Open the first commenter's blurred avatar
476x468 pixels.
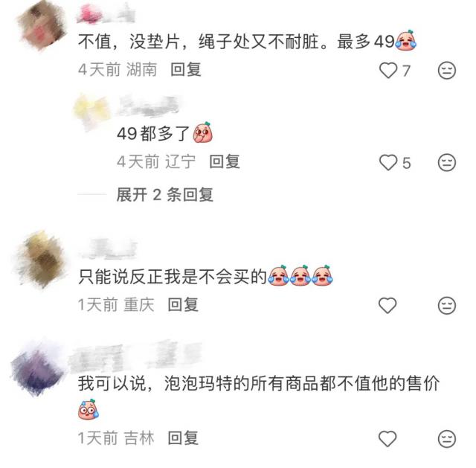42,26
